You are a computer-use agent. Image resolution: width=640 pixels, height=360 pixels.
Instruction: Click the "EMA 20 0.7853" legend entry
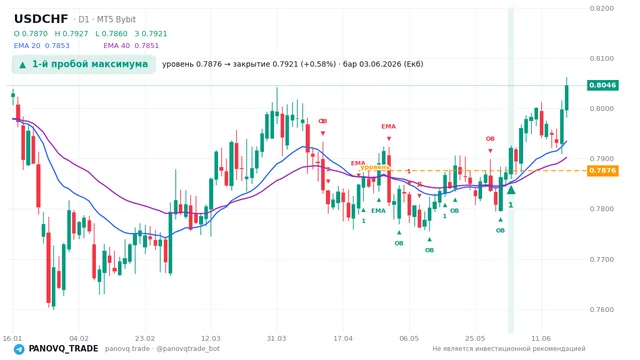tap(42, 45)
